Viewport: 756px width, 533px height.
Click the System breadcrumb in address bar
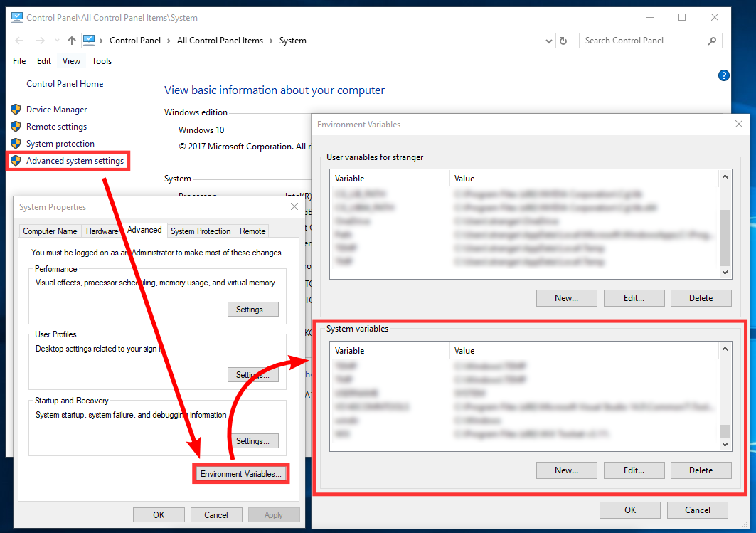pyautogui.click(x=293, y=41)
